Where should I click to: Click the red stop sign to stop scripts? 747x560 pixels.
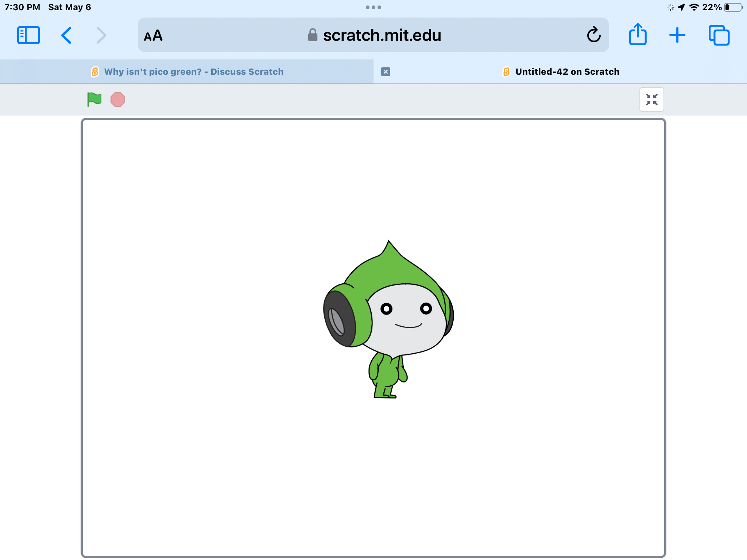[x=117, y=99]
